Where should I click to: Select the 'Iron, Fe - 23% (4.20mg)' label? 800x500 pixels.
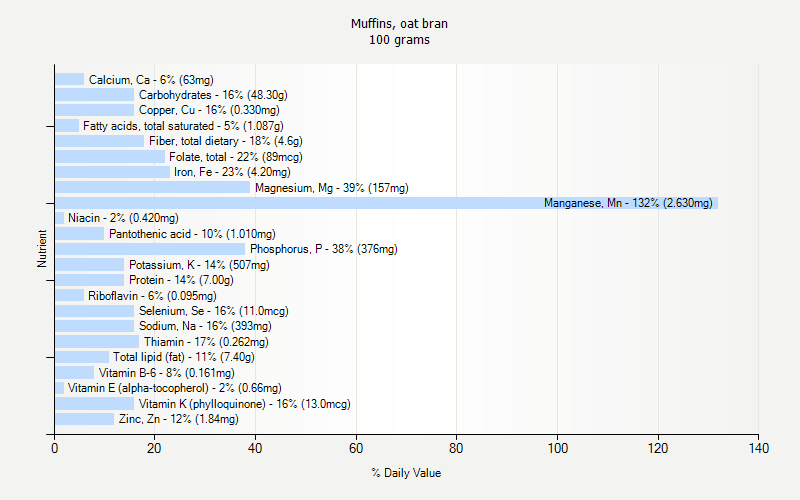click(x=232, y=172)
